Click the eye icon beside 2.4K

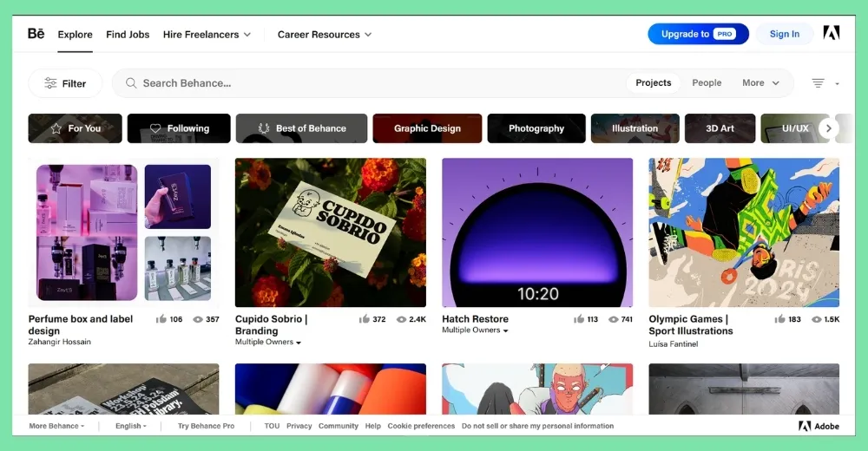click(x=401, y=319)
